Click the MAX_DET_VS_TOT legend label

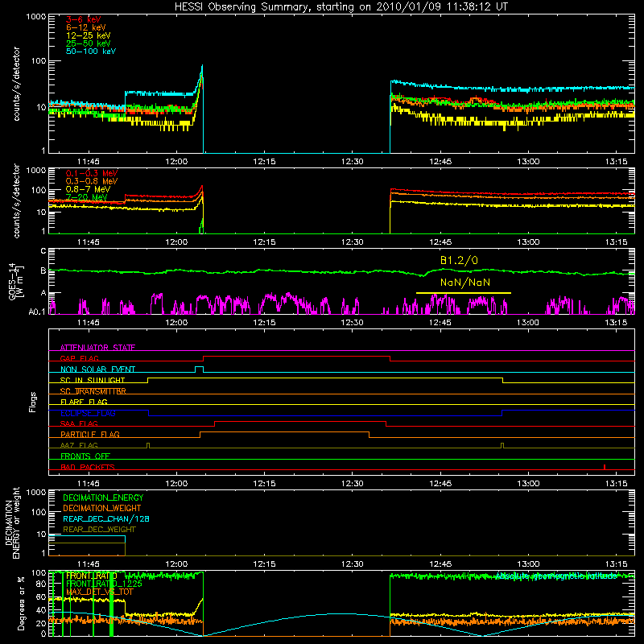click(99, 592)
